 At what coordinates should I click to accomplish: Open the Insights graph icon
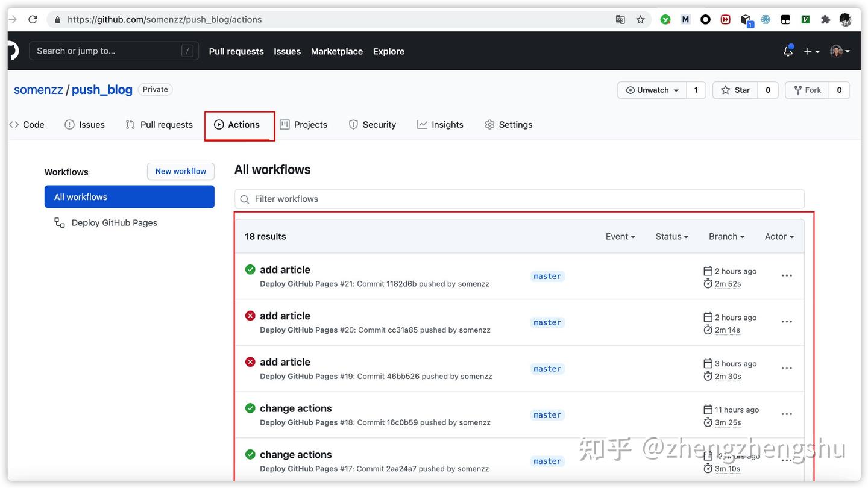pyautogui.click(x=421, y=124)
